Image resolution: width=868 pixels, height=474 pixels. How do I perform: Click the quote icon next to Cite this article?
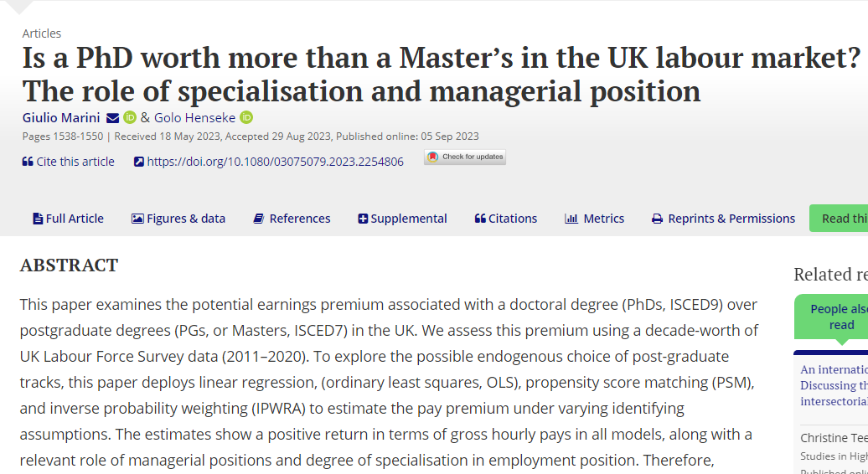click(x=28, y=162)
